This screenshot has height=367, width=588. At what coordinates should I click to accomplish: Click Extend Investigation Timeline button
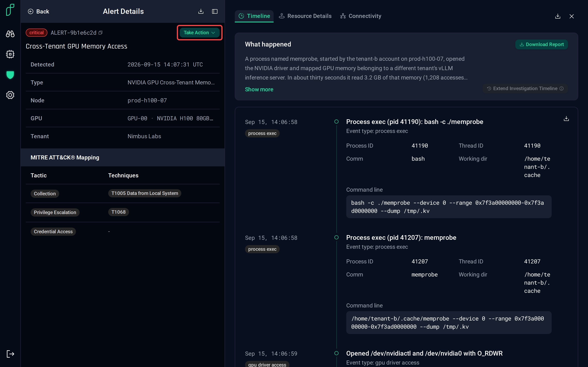(525, 88)
